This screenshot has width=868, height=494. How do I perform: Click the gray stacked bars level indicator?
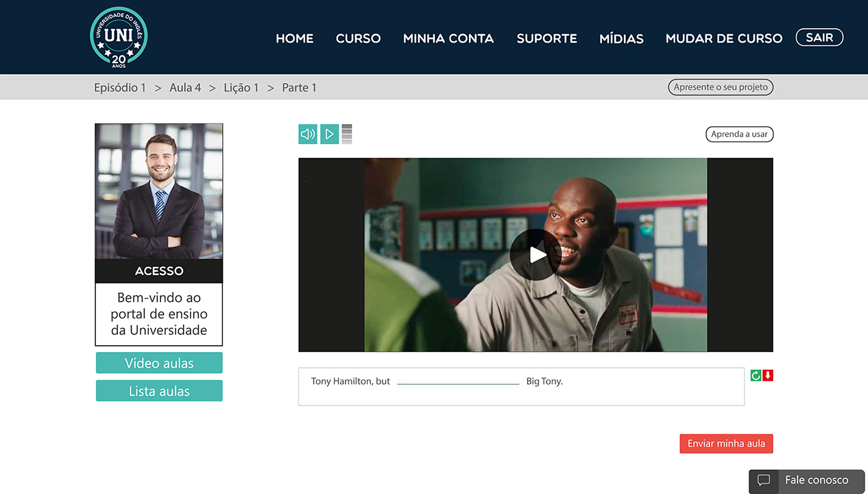pyautogui.click(x=347, y=134)
